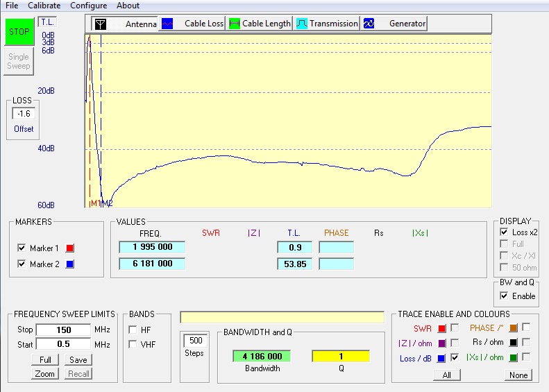Enable the HF bands checkbox

(133, 330)
